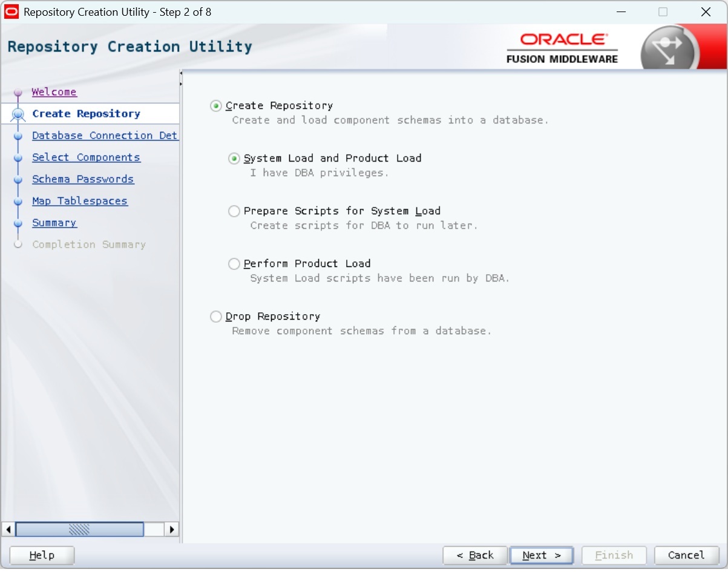Select the Drop Repository radio button
728x572 pixels.
[216, 317]
